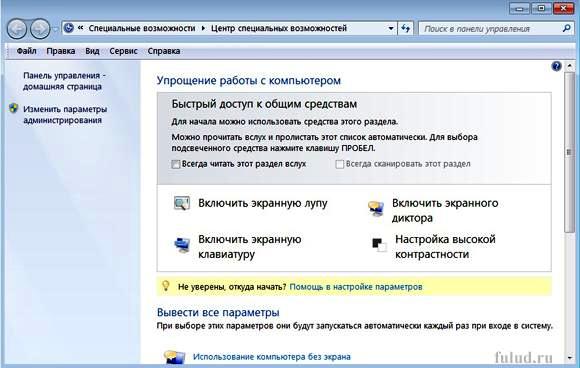Viewport: 580px width, 368px height.
Task: Click the screen magnifier icon
Action: pyautogui.click(x=182, y=203)
